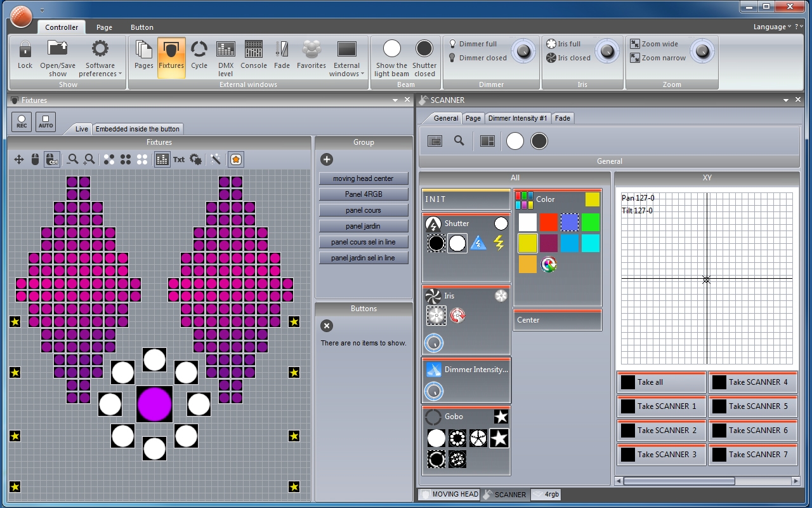Toggle the REC record button
This screenshot has height=508, width=812.
tap(22, 121)
